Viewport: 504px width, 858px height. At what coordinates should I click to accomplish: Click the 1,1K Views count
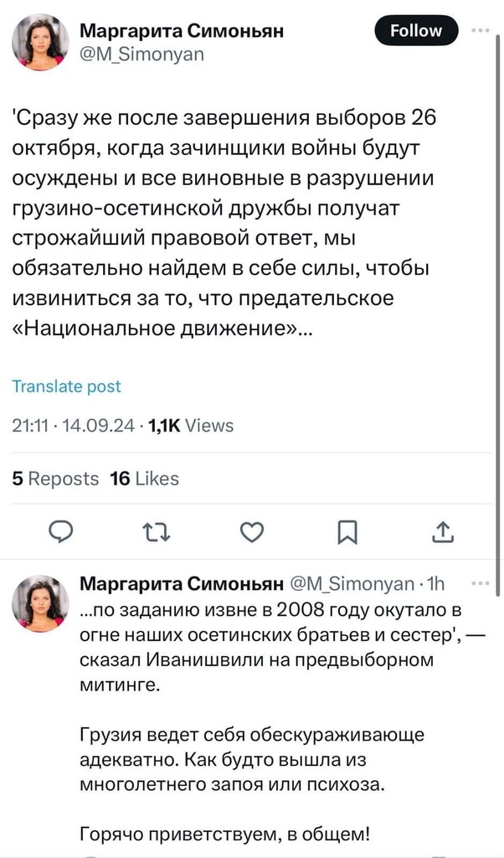tap(191, 426)
